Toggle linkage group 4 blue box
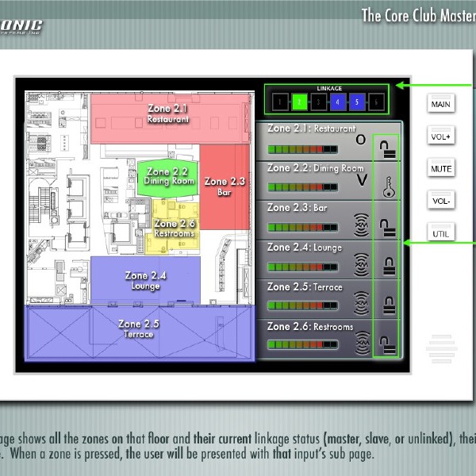The image size is (476, 476). pyautogui.click(x=337, y=102)
